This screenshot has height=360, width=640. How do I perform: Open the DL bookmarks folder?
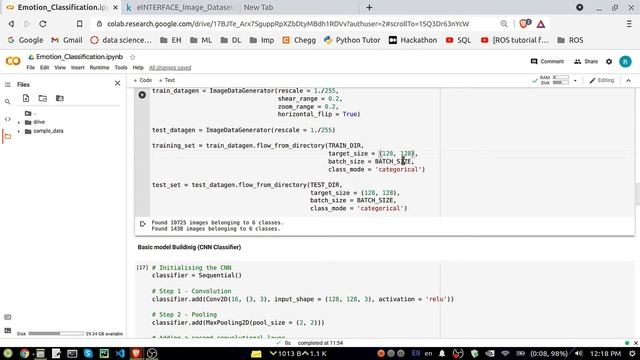click(231, 40)
